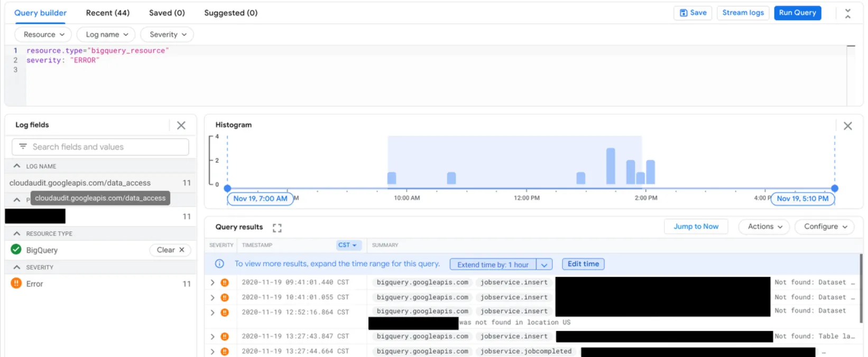Click the SEVERITY column header
The height and width of the screenshot is (357, 868).
(221, 245)
